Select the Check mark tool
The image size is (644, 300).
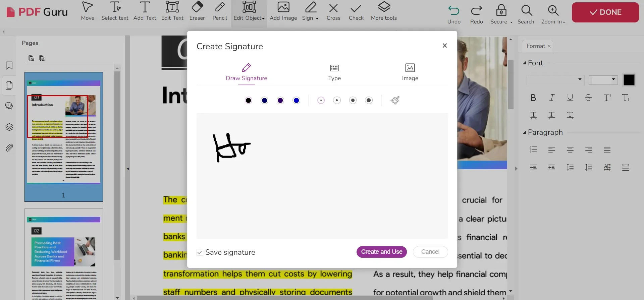pyautogui.click(x=356, y=11)
